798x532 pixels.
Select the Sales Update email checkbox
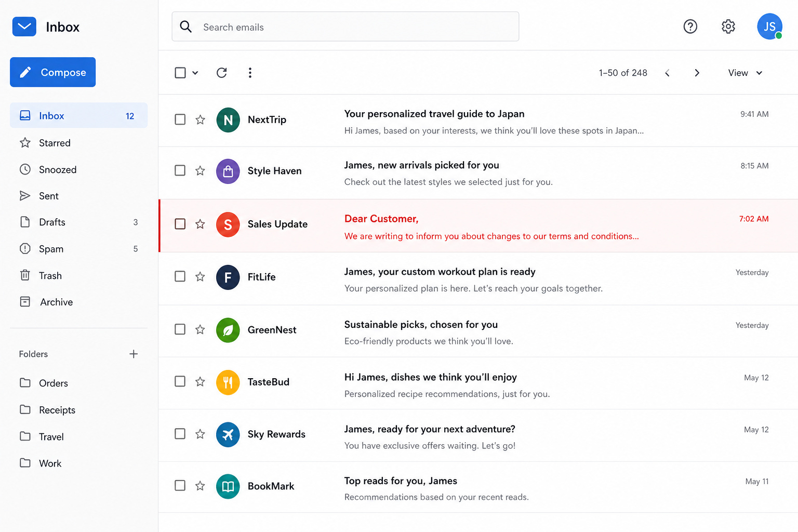180,224
